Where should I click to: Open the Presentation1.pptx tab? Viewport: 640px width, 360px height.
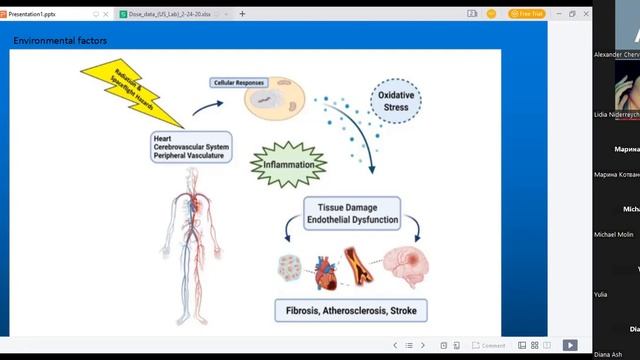coord(56,14)
